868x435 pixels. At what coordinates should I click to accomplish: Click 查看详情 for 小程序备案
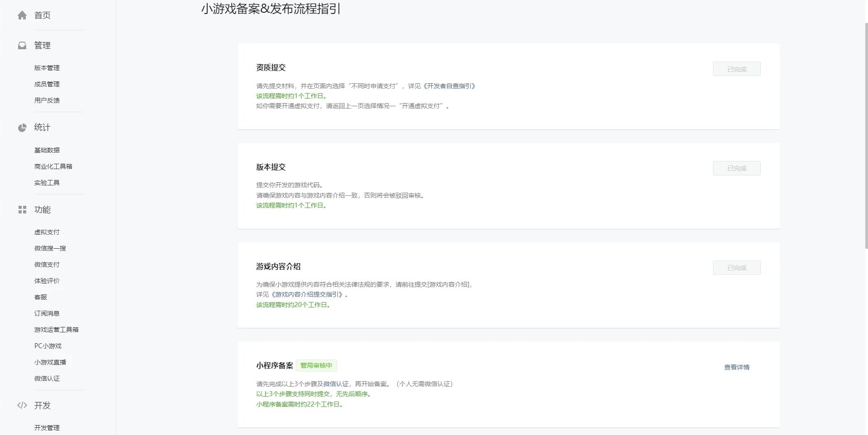tap(737, 367)
